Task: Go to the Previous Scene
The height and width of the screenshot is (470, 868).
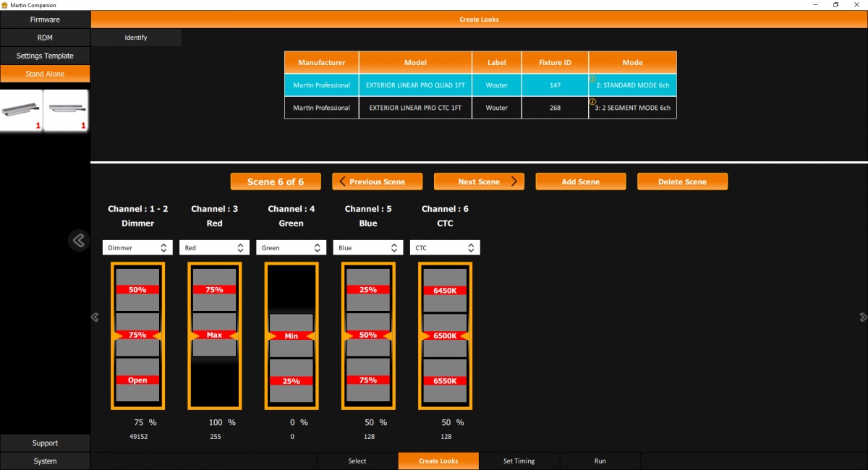Action: pos(378,181)
